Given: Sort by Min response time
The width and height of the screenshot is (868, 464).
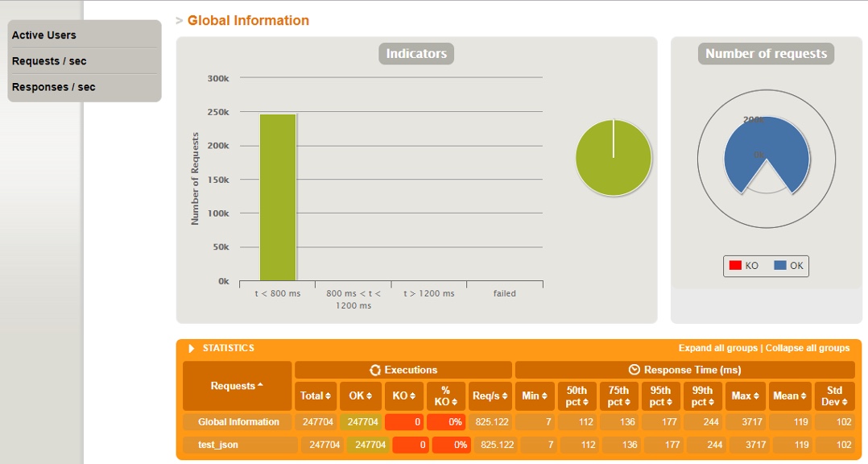Looking at the screenshot, I should pyautogui.click(x=535, y=396).
